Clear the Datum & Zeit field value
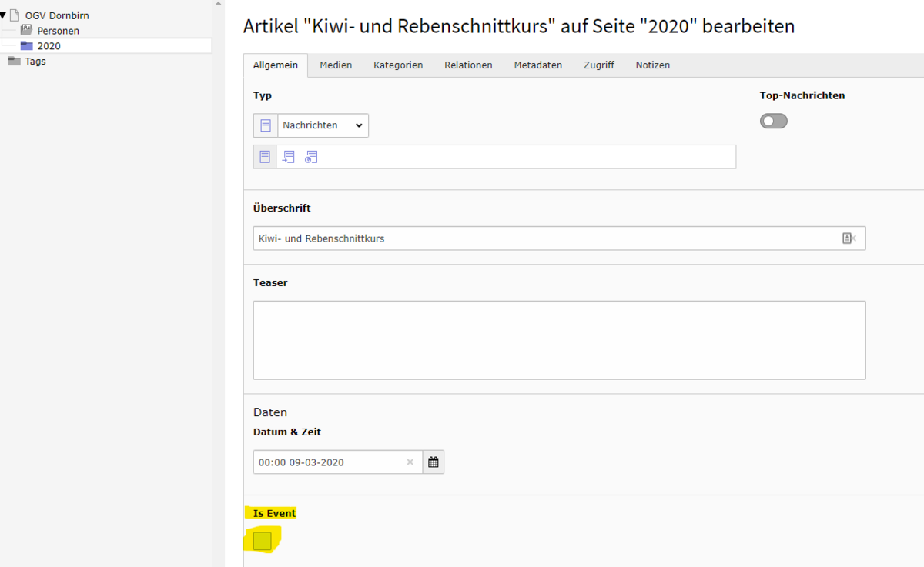Image resolution: width=924 pixels, height=567 pixels. [x=410, y=462]
